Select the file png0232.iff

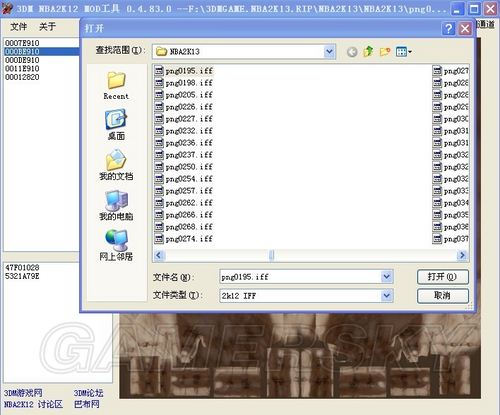[184, 131]
